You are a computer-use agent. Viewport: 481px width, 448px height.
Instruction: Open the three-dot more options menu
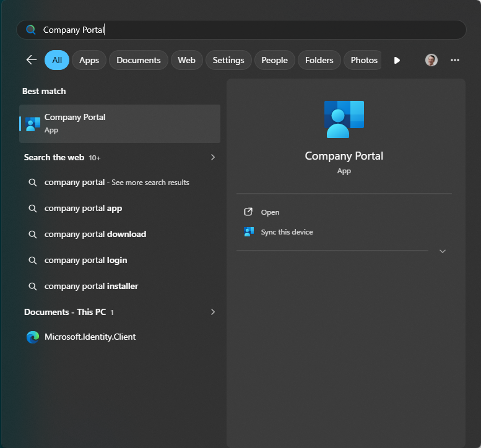pos(455,60)
